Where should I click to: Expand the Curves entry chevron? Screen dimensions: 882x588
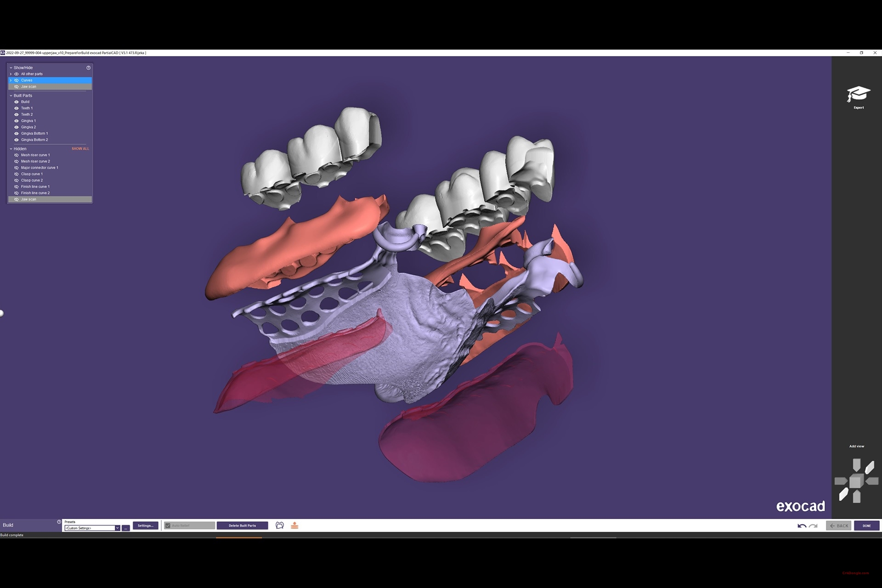(11, 80)
